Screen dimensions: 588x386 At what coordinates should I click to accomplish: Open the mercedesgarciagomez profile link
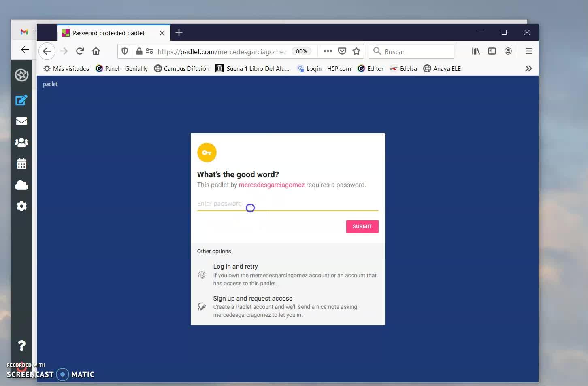point(271,185)
